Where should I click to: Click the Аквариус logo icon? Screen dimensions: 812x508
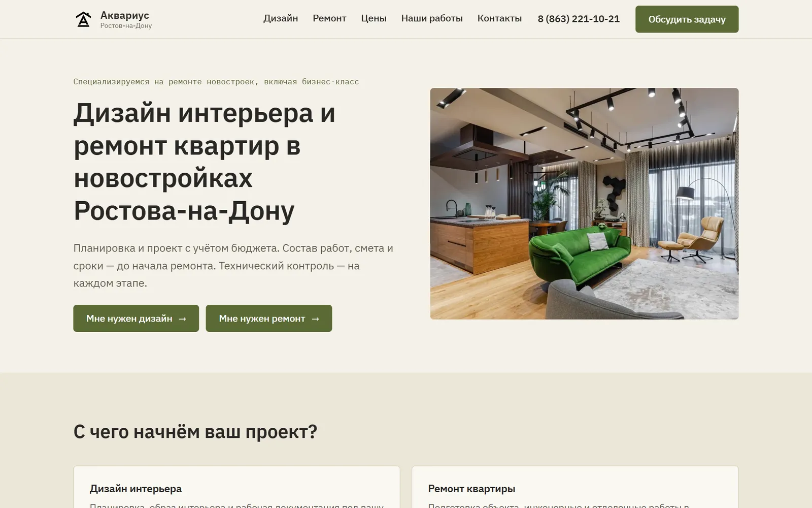83,19
